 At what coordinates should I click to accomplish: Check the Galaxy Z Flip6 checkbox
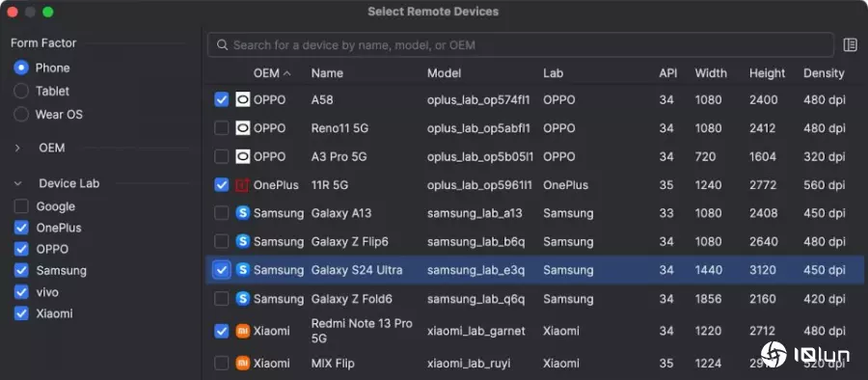click(x=222, y=241)
